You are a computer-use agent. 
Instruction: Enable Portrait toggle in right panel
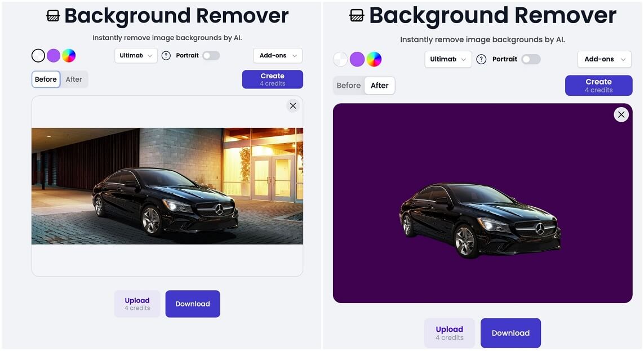point(531,59)
